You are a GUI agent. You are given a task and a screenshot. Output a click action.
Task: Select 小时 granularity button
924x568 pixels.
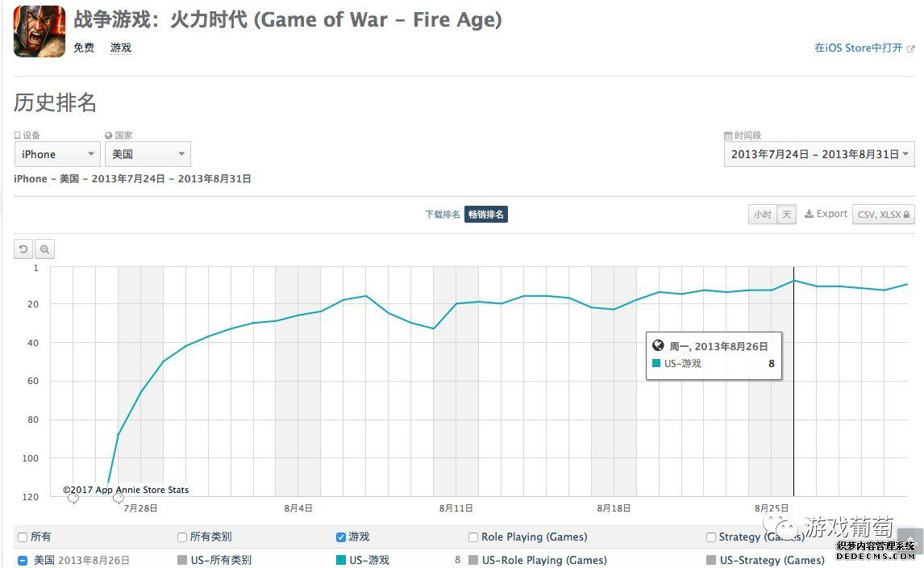coord(763,214)
